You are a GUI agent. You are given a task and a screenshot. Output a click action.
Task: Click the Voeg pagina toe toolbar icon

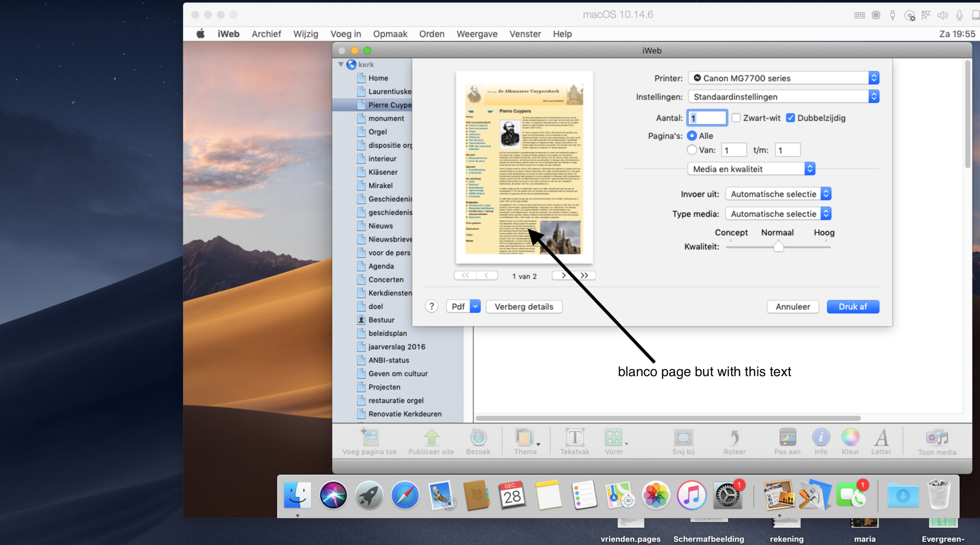click(x=369, y=437)
